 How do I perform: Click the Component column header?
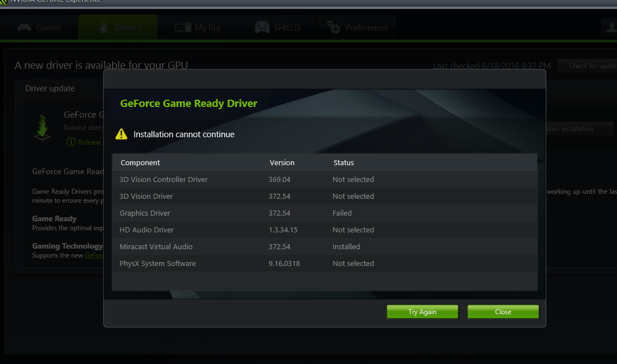click(140, 163)
